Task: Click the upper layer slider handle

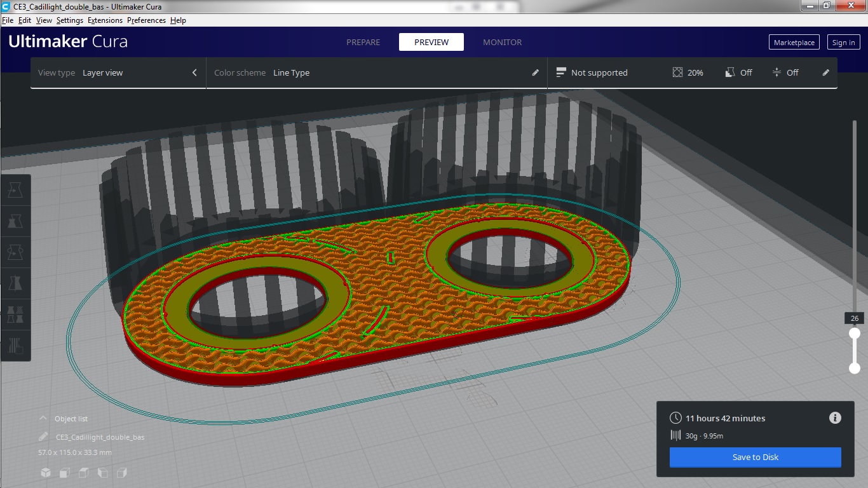Action: [855, 333]
